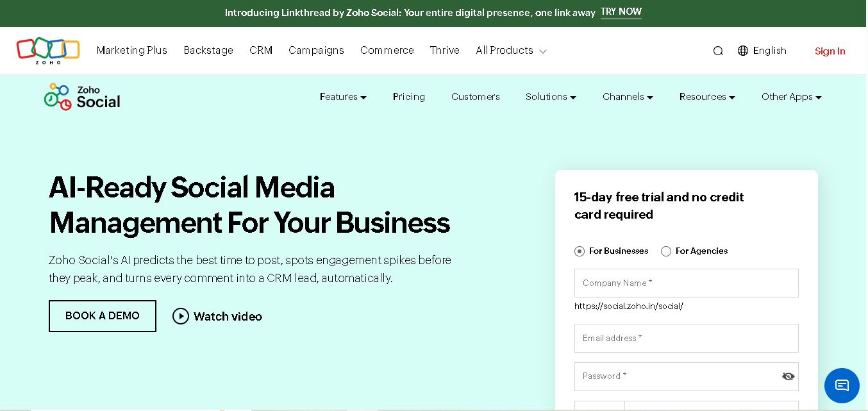The image size is (868, 411).
Task: Expand the Other Apps dropdown menu
Action: 792,97
